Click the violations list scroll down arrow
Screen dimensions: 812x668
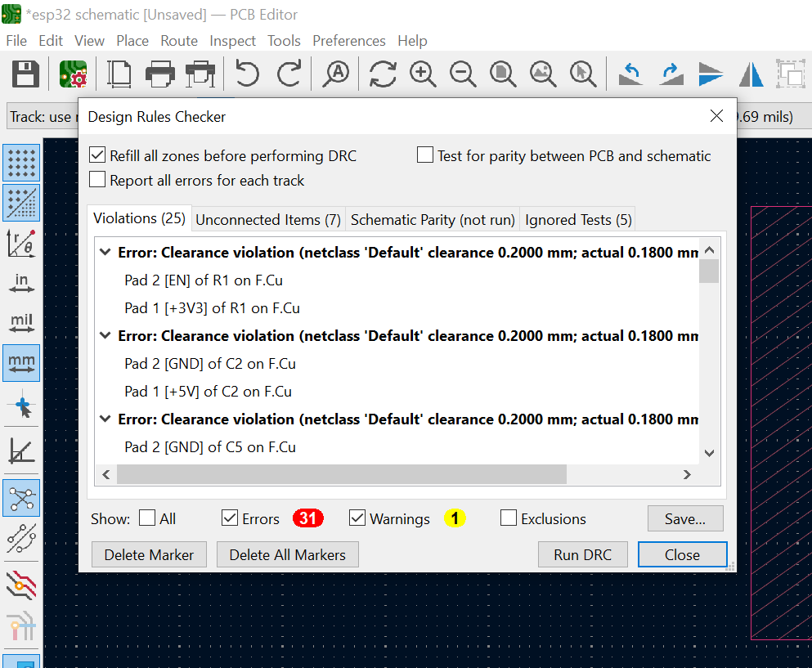click(x=710, y=453)
